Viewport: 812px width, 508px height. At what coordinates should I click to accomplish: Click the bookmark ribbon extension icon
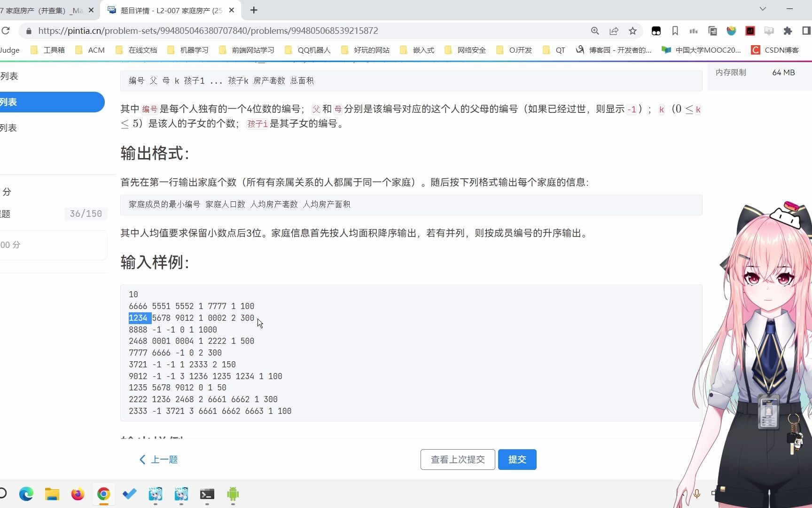[x=675, y=31]
